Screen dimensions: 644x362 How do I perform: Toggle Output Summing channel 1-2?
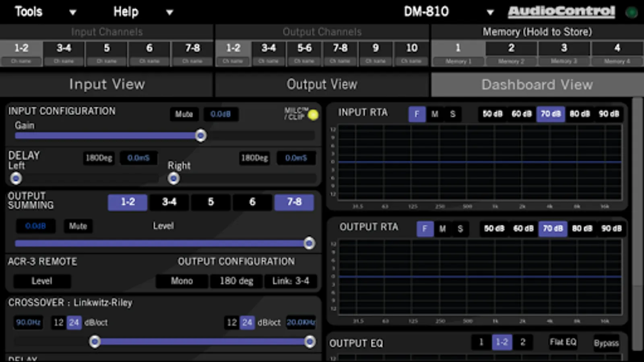pos(128,202)
